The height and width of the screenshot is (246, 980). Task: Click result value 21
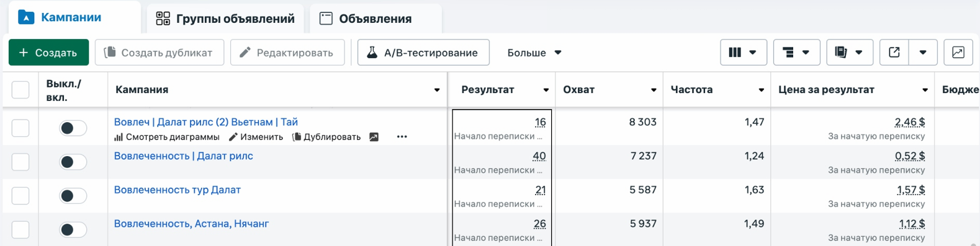540,190
